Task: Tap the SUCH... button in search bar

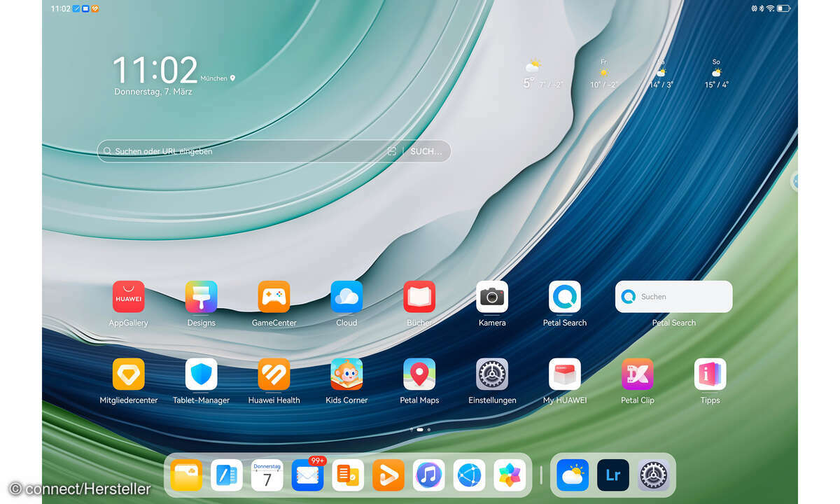Action: click(426, 151)
